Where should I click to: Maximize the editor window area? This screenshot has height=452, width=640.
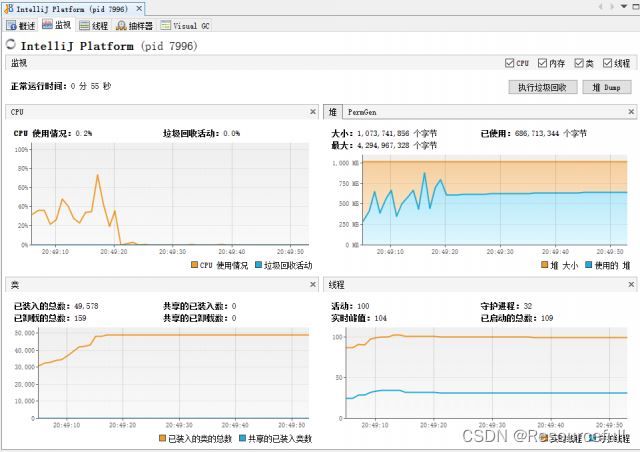[x=636, y=7]
